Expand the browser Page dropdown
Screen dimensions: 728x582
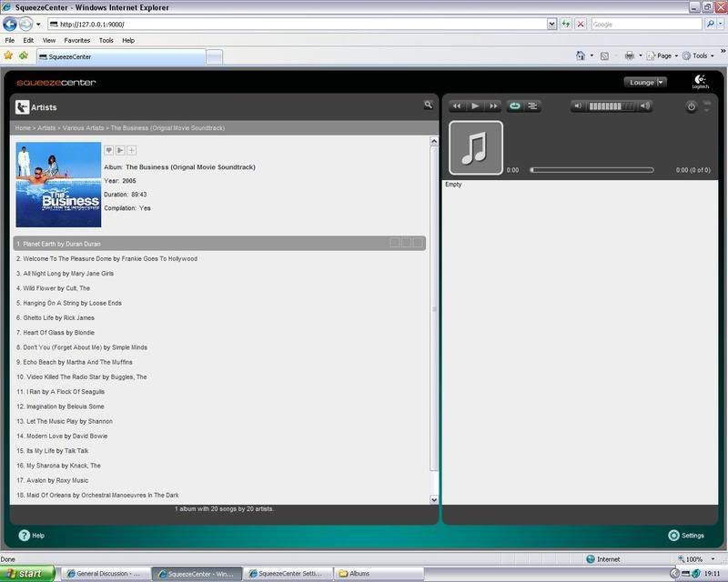tap(664, 55)
